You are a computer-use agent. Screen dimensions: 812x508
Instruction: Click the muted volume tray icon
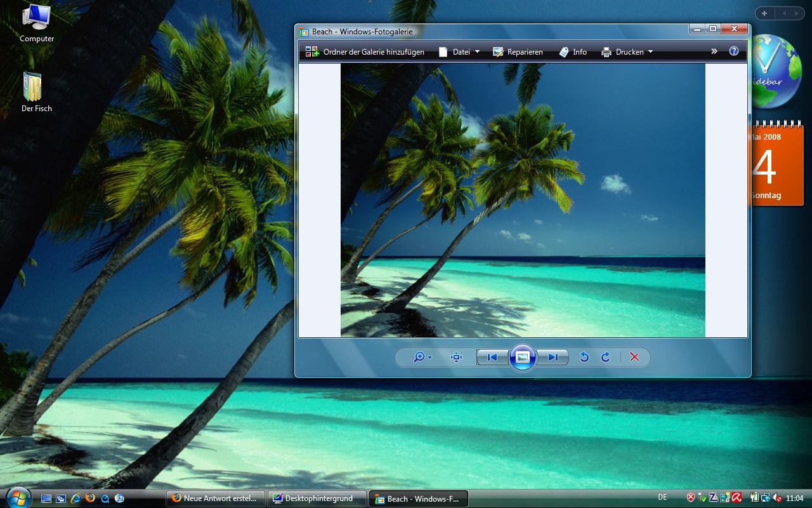click(x=777, y=498)
